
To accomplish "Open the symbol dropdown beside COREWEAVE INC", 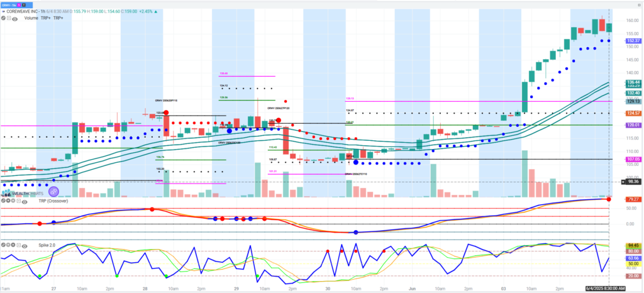I will click(3, 11).
